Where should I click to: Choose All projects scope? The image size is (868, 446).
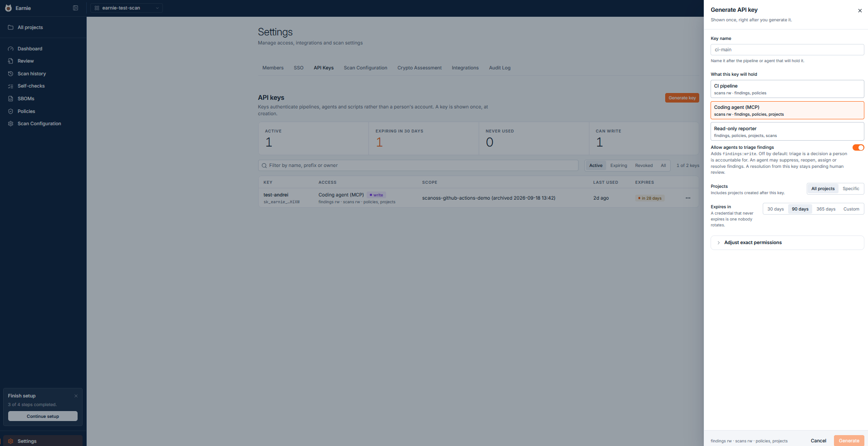click(x=823, y=189)
